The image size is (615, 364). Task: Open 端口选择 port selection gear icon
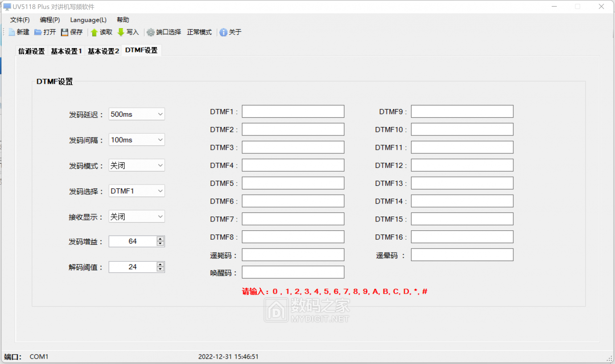151,32
